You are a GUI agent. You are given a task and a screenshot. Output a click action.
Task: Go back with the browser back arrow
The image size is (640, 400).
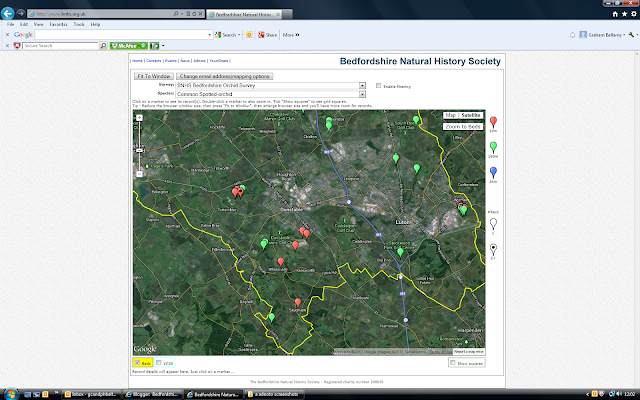click(7, 13)
